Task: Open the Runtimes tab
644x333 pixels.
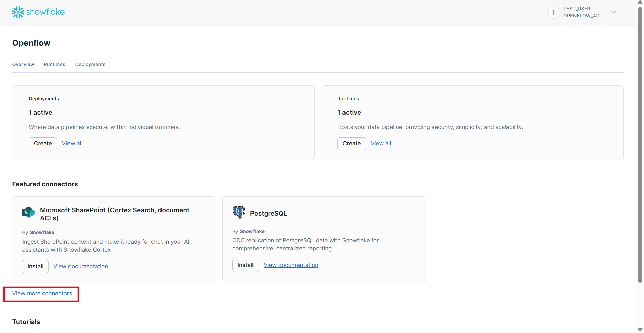Action: [x=54, y=64]
